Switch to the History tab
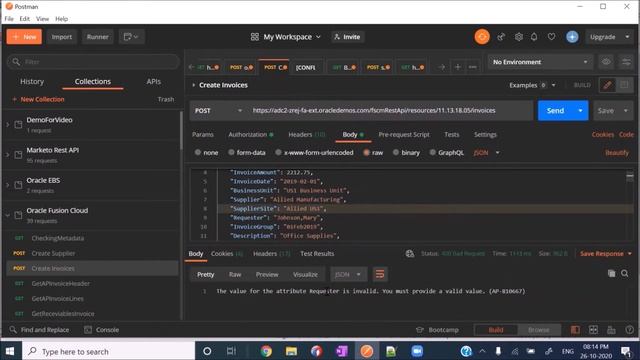Image resolution: width=640 pixels, height=360 pixels. click(32, 82)
